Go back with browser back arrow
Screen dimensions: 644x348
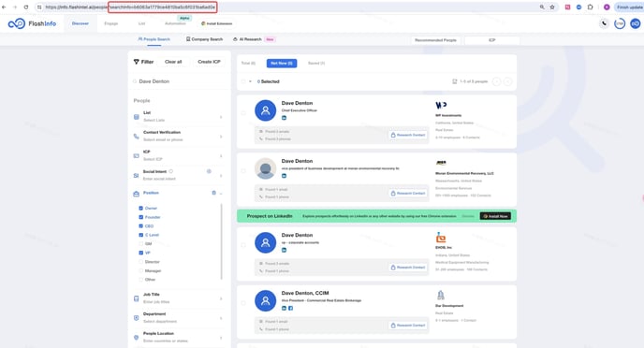(4, 7)
